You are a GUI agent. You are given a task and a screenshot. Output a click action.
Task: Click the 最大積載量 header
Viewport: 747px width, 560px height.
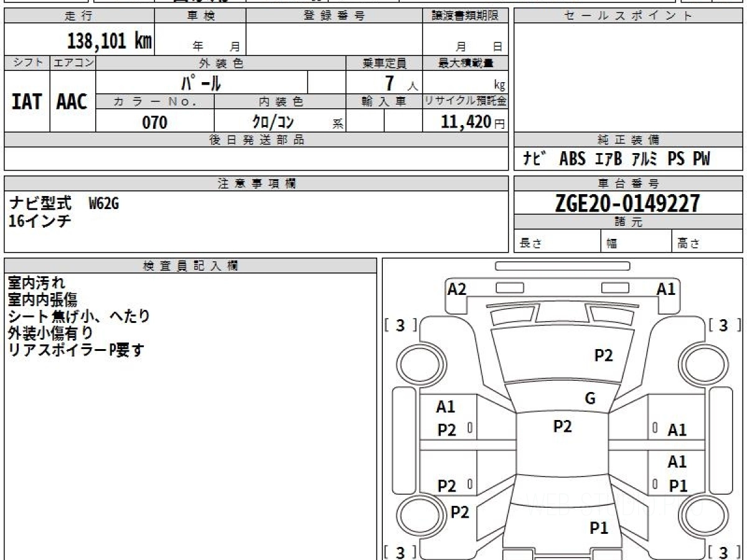pos(465,63)
